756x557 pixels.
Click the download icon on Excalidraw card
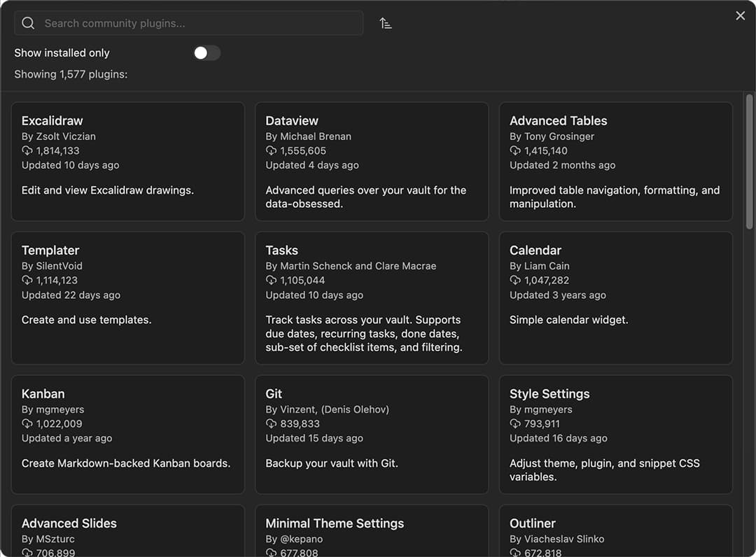[x=27, y=151]
